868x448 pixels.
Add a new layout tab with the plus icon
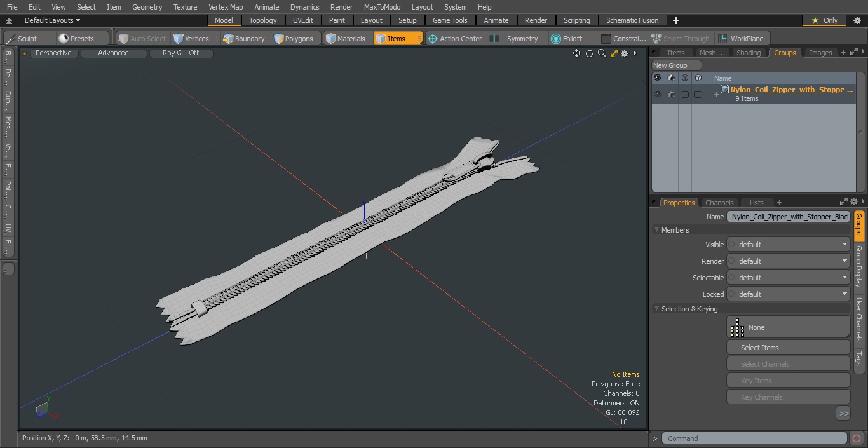click(x=675, y=20)
